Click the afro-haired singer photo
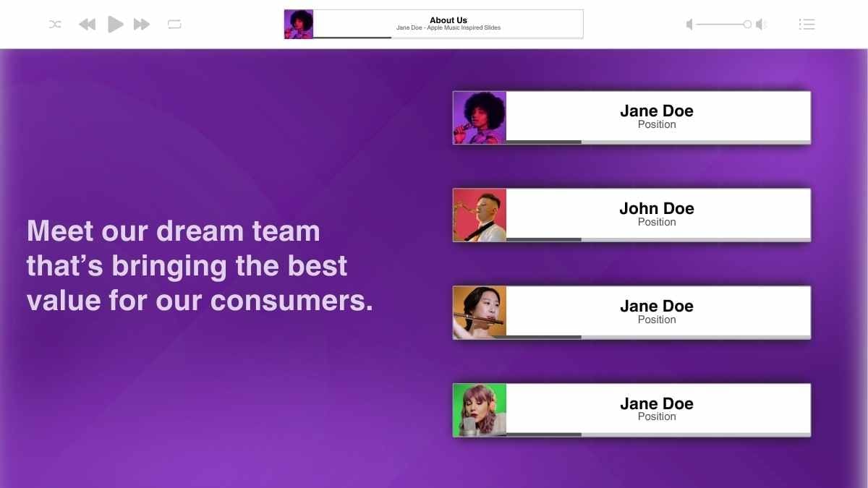The width and height of the screenshot is (868, 488). pos(480,118)
